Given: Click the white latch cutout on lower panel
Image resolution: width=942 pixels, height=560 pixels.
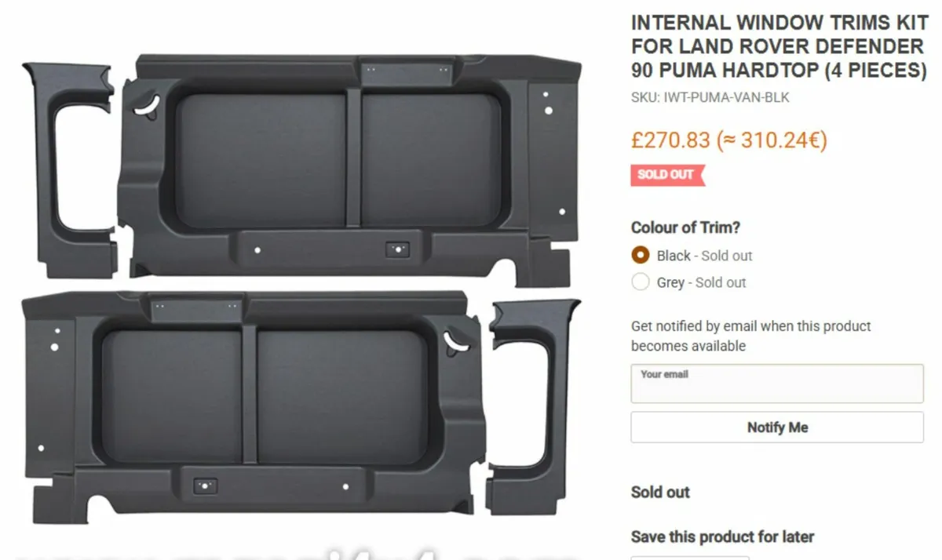Looking at the screenshot, I should [455, 340].
